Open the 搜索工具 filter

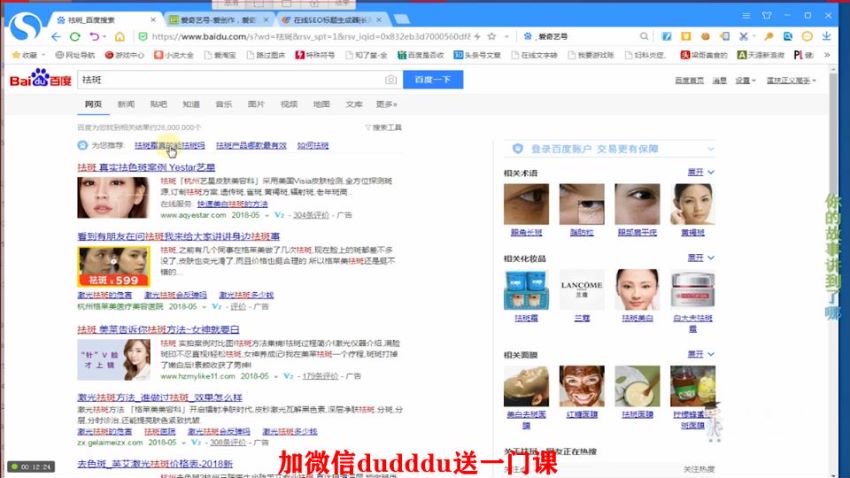383,127
